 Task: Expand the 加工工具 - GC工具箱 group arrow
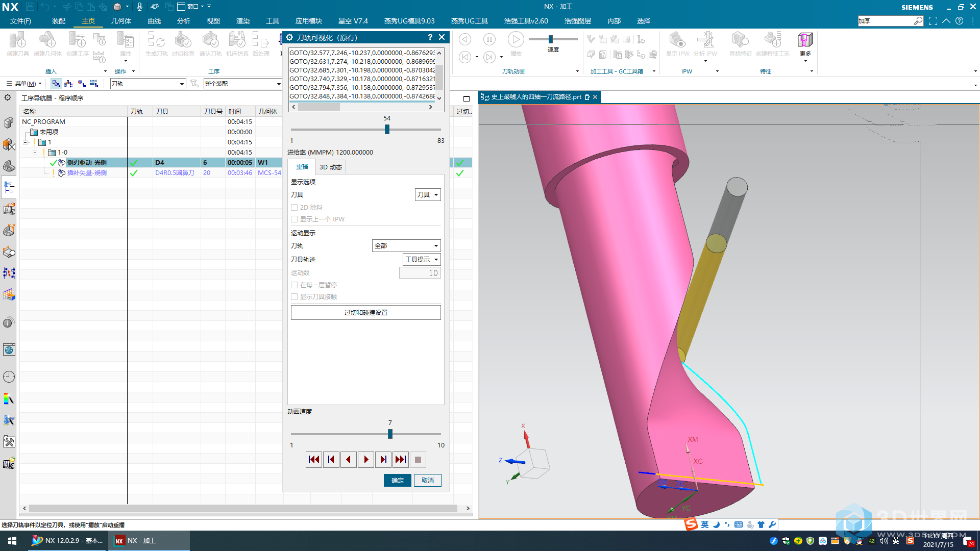point(654,71)
